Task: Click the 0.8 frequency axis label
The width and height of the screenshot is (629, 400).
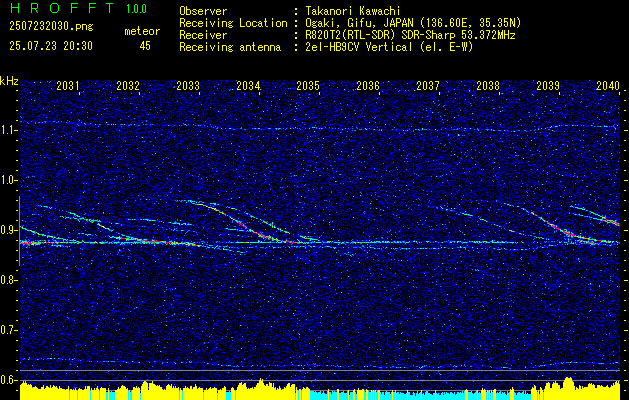Action: pyautogui.click(x=8, y=280)
